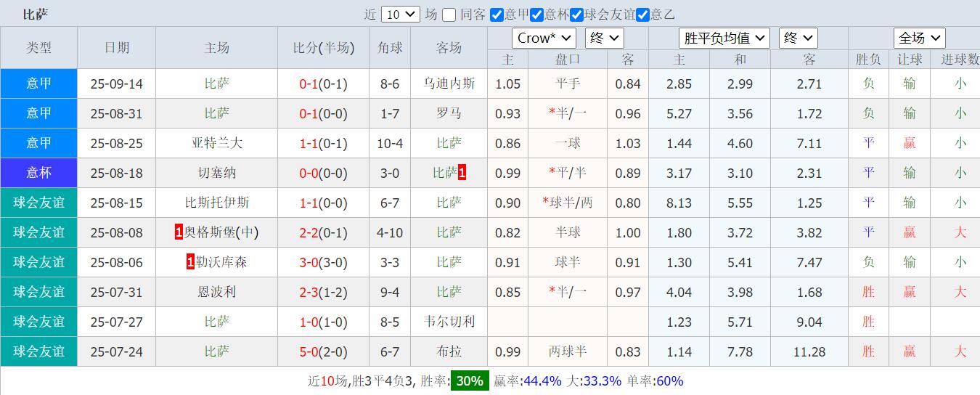
Task: Open the 5-0 score against 布拉
Action: [x=309, y=351]
